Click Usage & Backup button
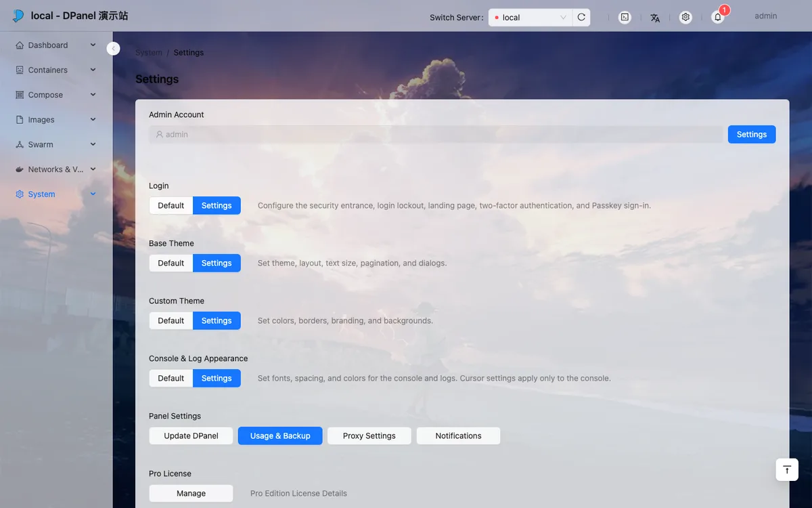812x508 pixels. (280, 436)
